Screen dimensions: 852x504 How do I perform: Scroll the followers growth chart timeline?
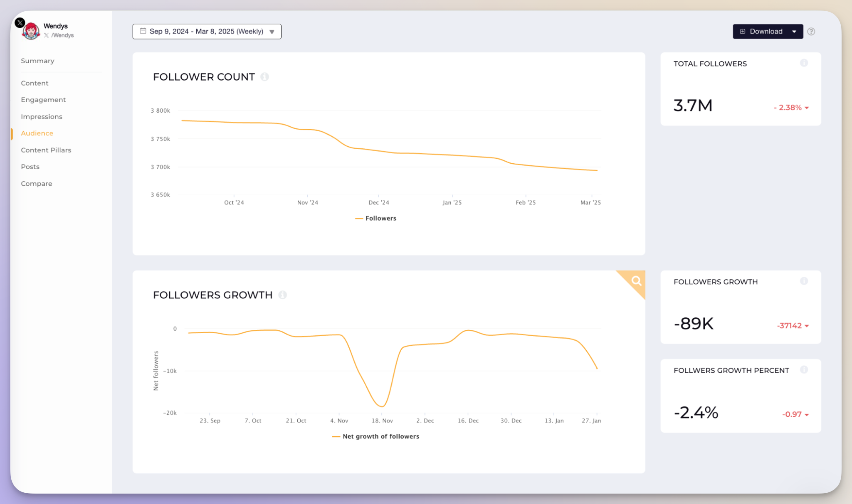pyautogui.click(x=635, y=280)
